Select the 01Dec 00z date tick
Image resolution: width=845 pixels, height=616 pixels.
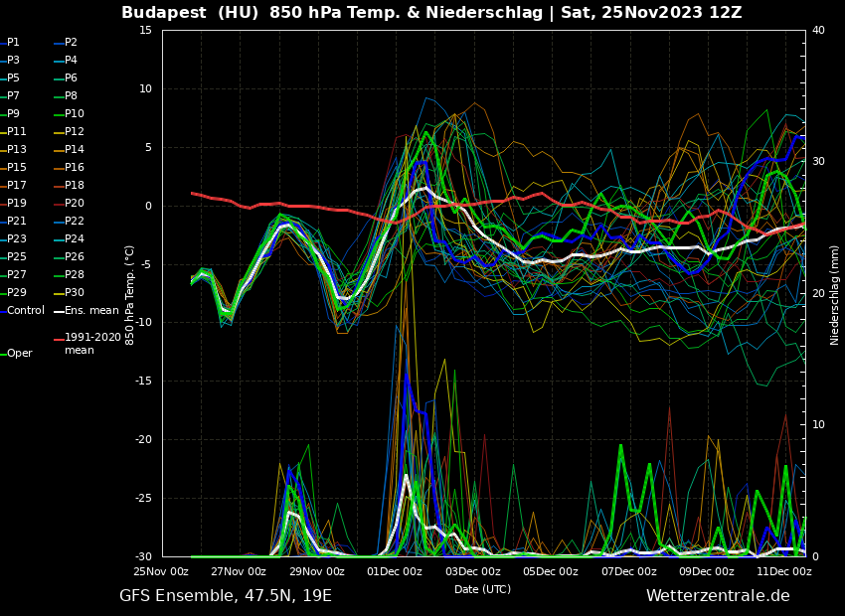(x=395, y=571)
